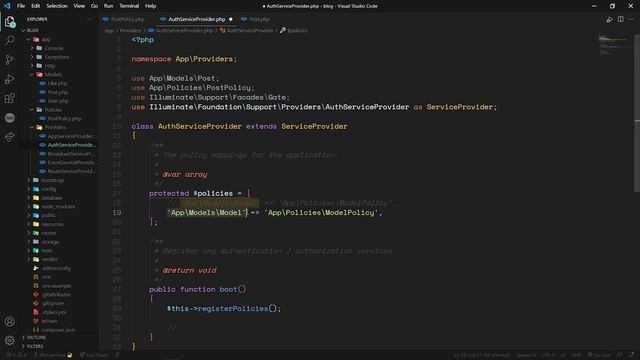
Task: Click the red Models folder icon
Action: click(x=39, y=75)
